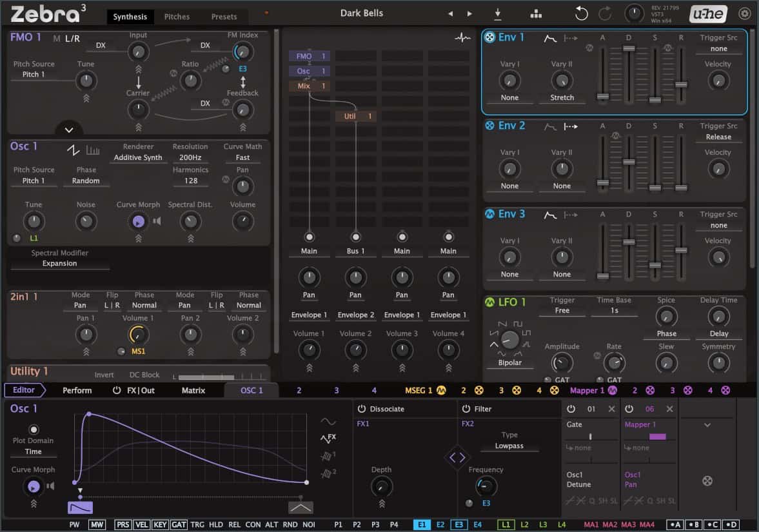Click the FM Index knob
The height and width of the screenshot is (532, 759).
click(242, 52)
